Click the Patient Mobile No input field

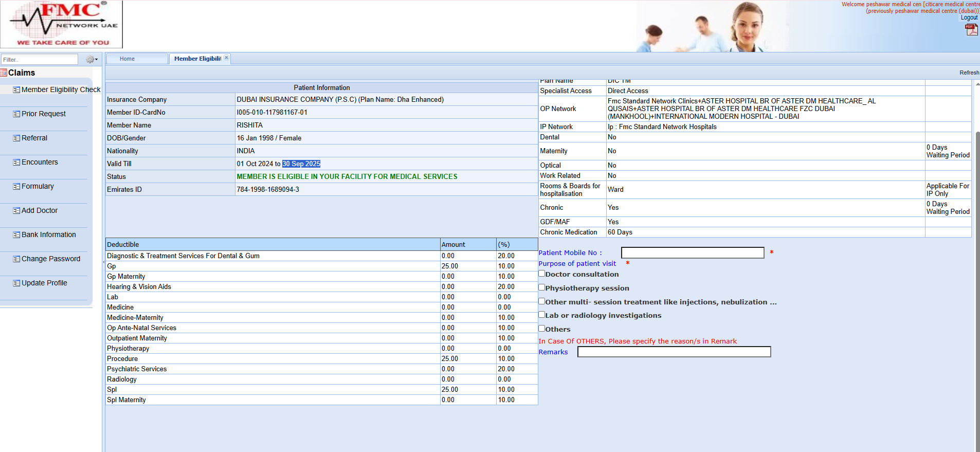[692, 252]
